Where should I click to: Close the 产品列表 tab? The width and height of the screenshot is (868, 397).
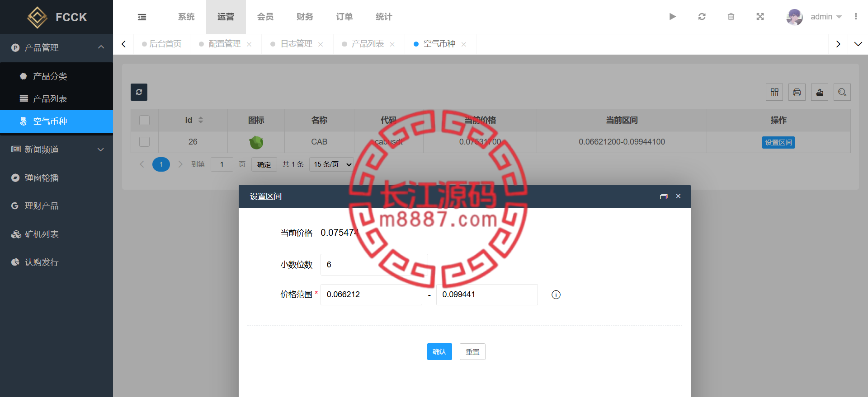click(x=392, y=44)
